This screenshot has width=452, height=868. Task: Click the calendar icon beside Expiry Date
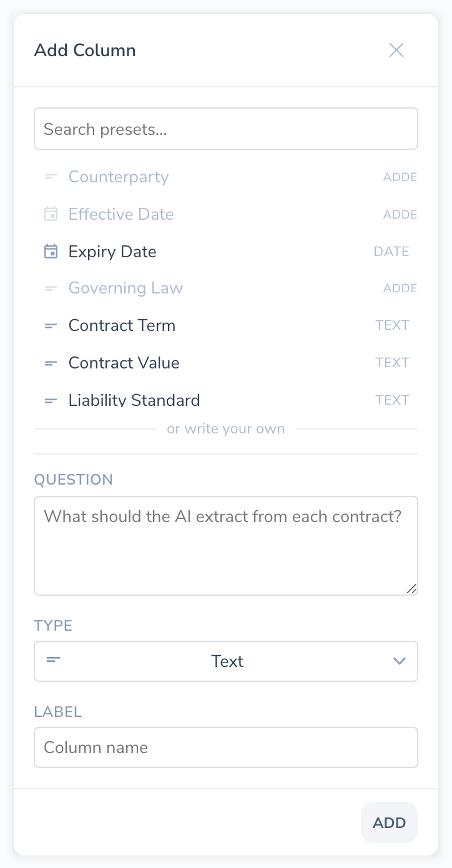(51, 252)
